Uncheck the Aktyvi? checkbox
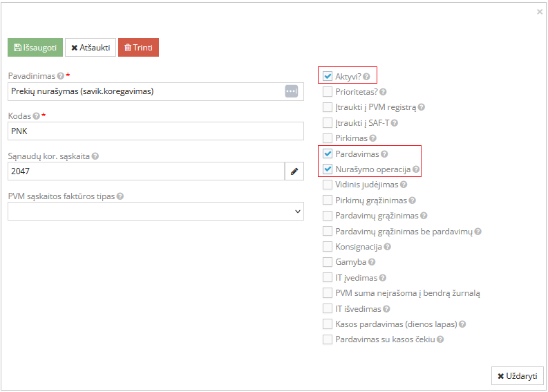This screenshot has height=392, width=548. coord(328,76)
